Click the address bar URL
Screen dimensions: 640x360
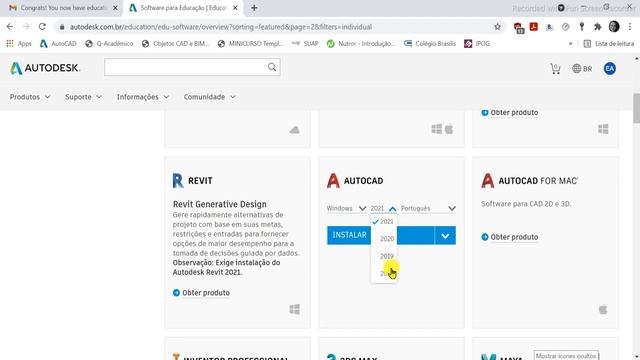point(220,27)
